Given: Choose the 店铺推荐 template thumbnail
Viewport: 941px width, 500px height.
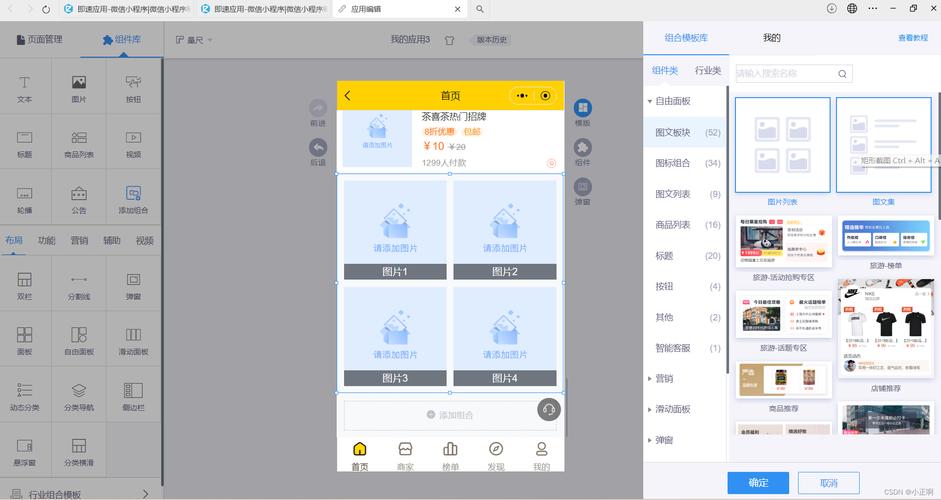Looking at the screenshot, I should tap(885, 330).
